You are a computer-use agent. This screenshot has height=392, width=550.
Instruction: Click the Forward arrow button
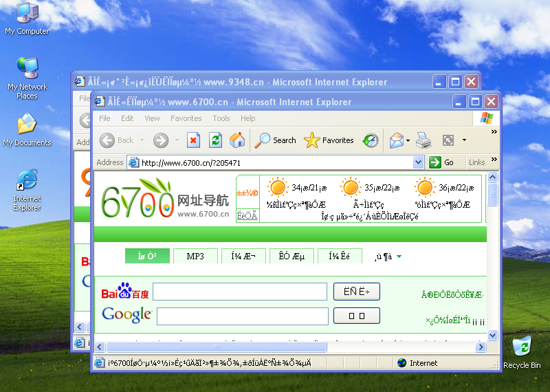pyautogui.click(x=161, y=140)
